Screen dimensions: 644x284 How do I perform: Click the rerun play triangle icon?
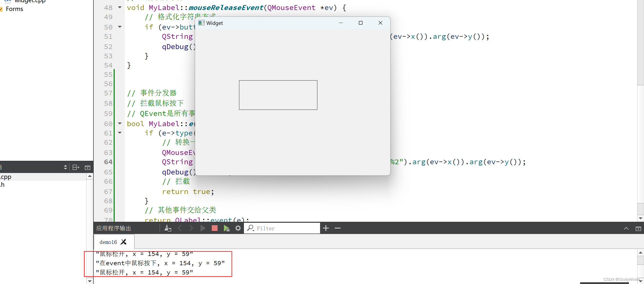click(x=203, y=228)
